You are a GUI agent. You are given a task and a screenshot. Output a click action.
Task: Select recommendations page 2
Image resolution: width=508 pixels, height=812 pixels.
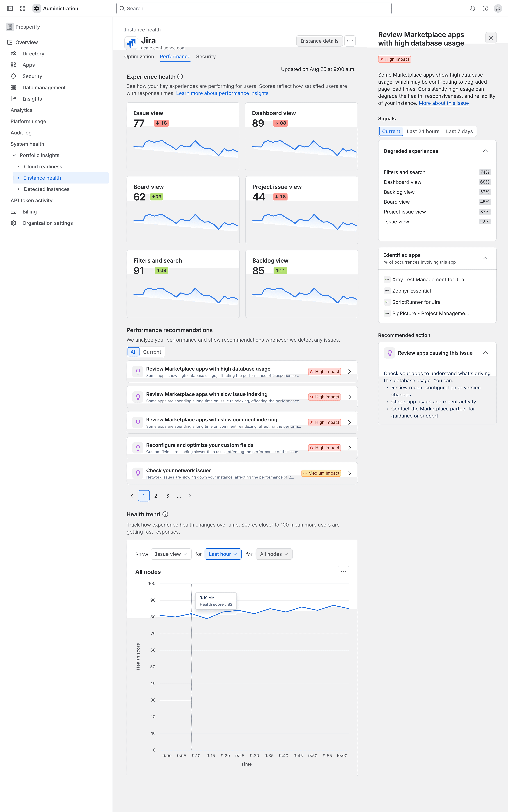point(156,496)
